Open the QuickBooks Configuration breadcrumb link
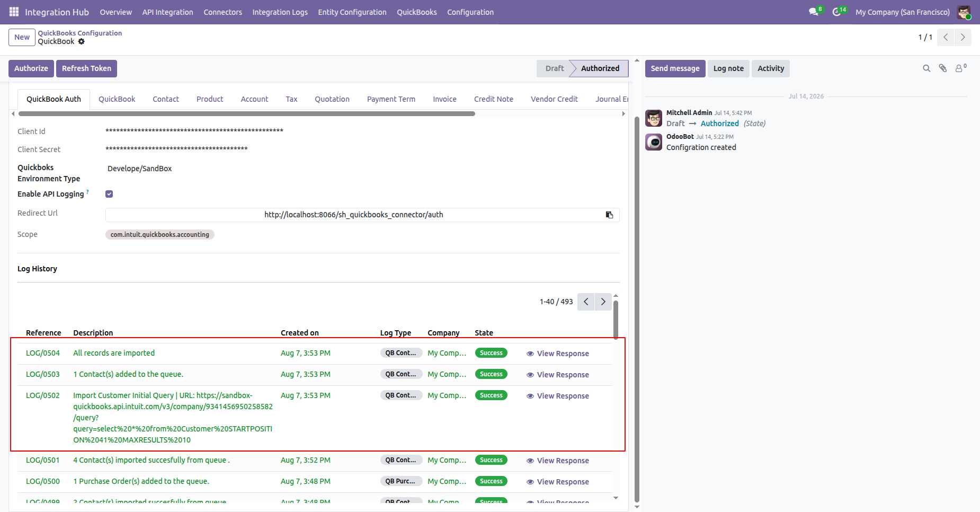The height and width of the screenshot is (512, 980). pyautogui.click(x=80, y=33)
